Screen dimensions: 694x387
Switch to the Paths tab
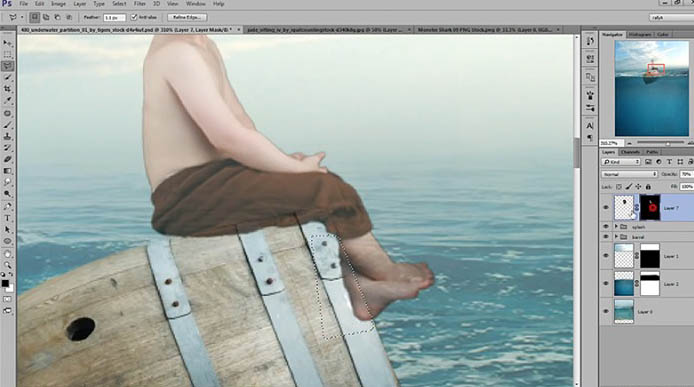tap(652, 152)
